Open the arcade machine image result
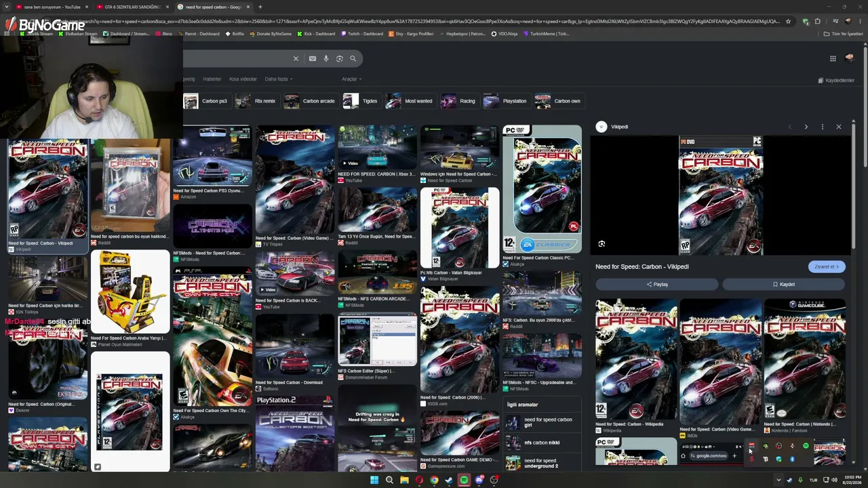Image resolution: width=868 pixels, height=488 pixels. click(x=130, y=291)
